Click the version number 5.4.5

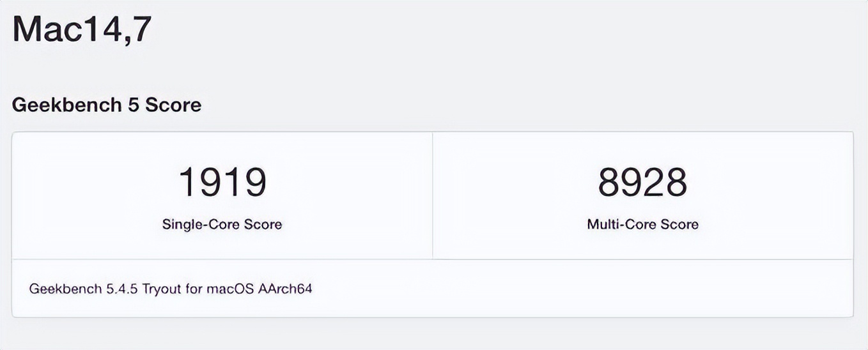[122, 289]
